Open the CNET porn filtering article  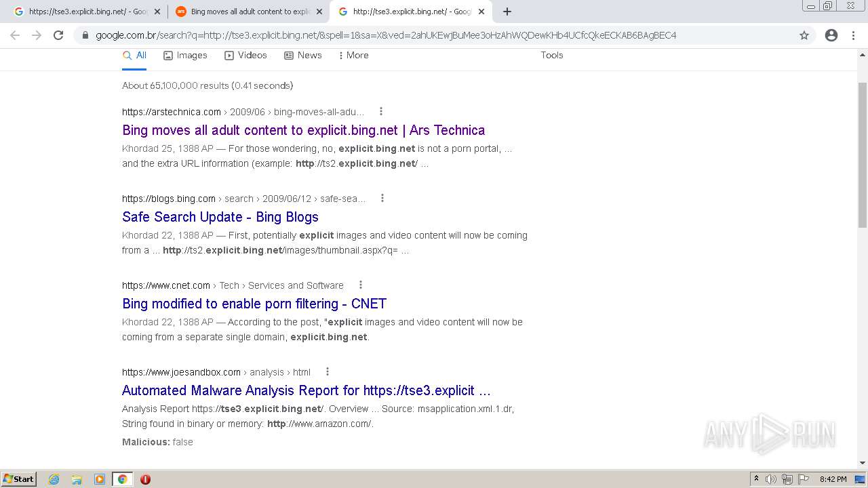pos(254,304)
